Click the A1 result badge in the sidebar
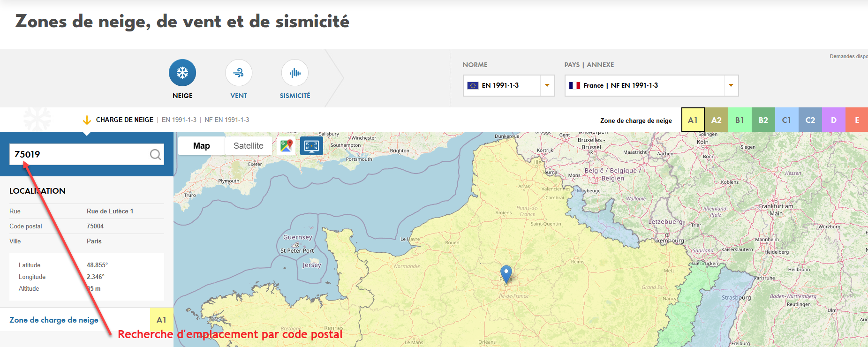Viewport: 868px width, 347px height. coord(162,320)
